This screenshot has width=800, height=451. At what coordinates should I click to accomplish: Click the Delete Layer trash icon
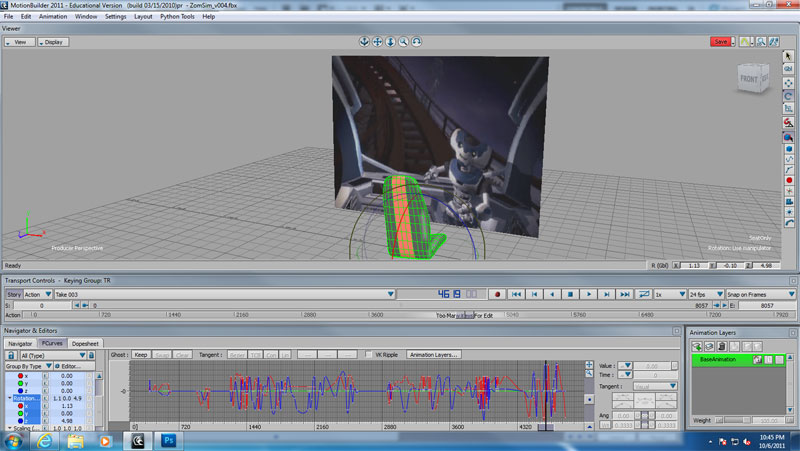(721, 346)
